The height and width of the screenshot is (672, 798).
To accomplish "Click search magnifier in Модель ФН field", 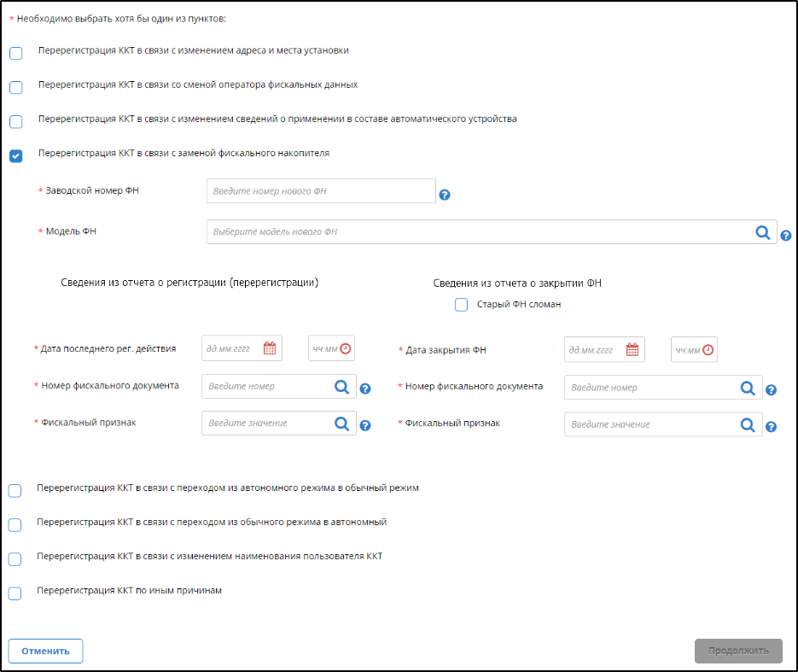I will coord(763,232).
